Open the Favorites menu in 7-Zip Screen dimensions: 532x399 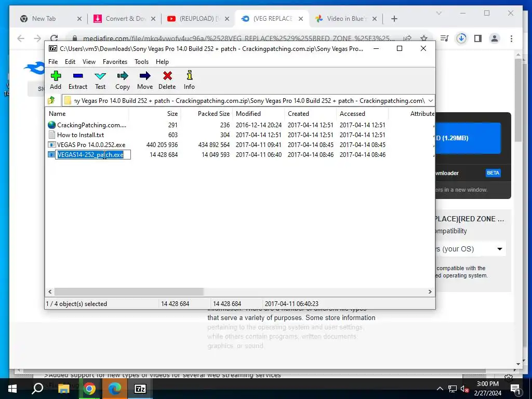click(x=115, y=62)
